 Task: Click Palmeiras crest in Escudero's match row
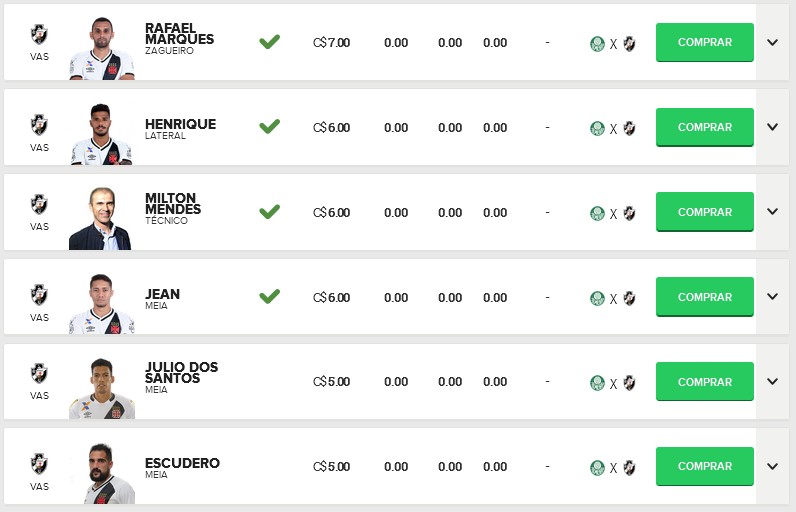tap(597, 467)
